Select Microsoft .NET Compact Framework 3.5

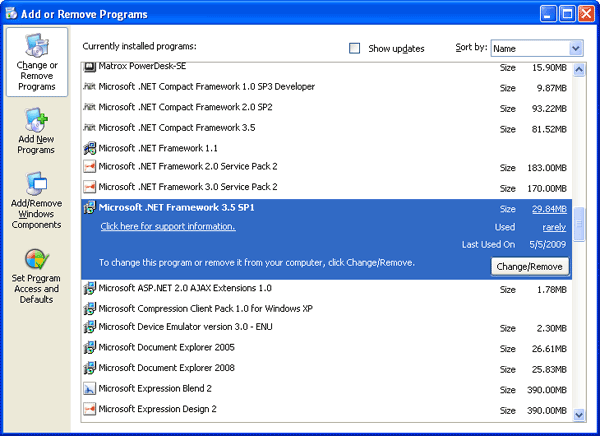pos(326,128)
